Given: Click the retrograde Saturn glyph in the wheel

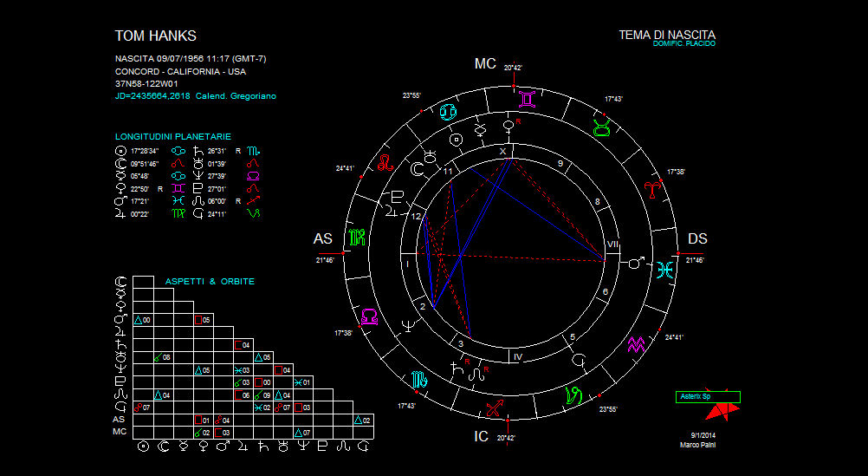Looking at the screenshot, I should click(457, 368).
